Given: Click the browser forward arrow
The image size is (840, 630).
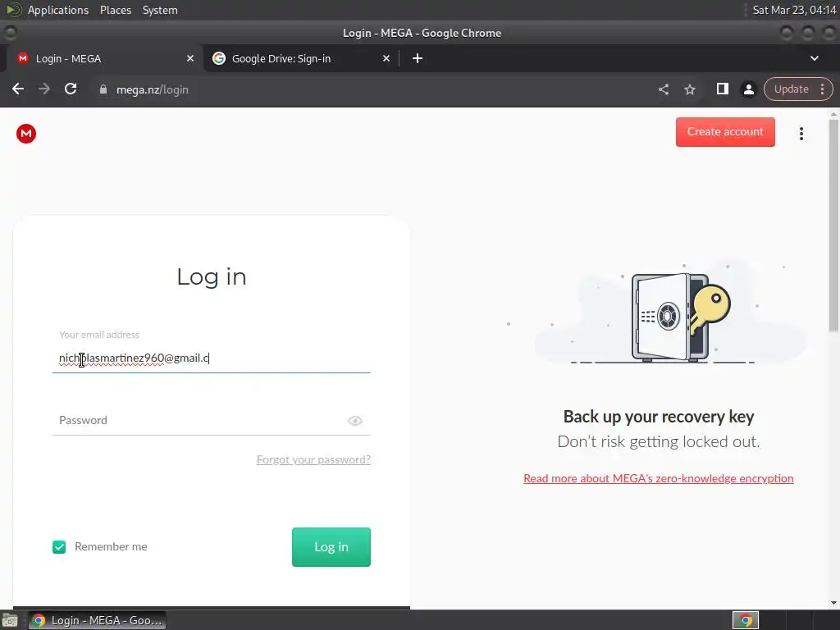Looking at the screenshot, I should (x=44, y=89).
